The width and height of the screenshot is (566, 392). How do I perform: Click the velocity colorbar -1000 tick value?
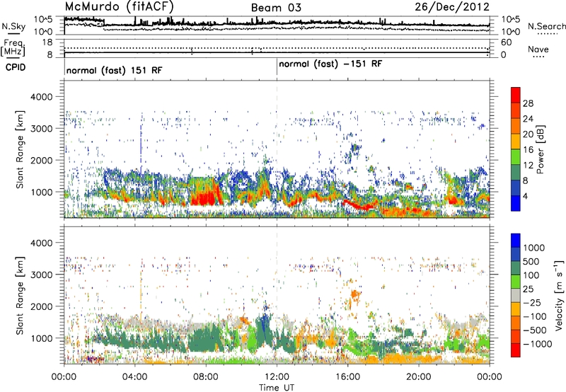pyautogui.click(x=538, y=344)
